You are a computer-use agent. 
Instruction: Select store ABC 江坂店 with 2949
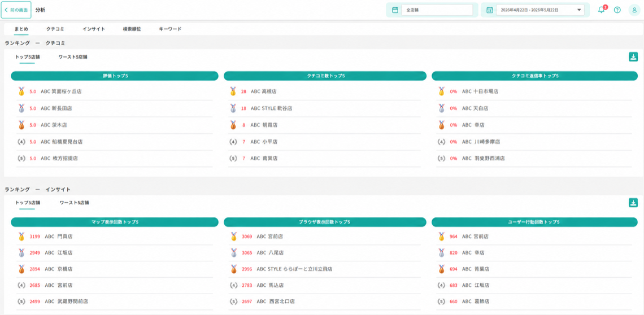click(x=58, y=252)
